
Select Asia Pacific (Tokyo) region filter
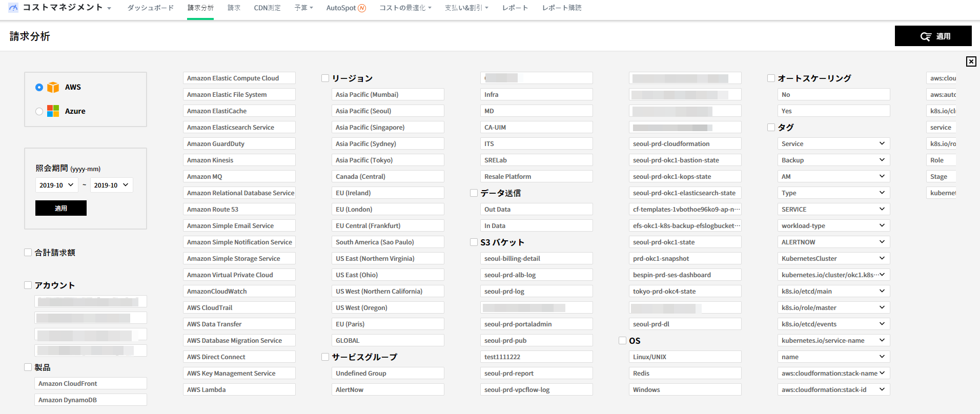pos(387,160)
